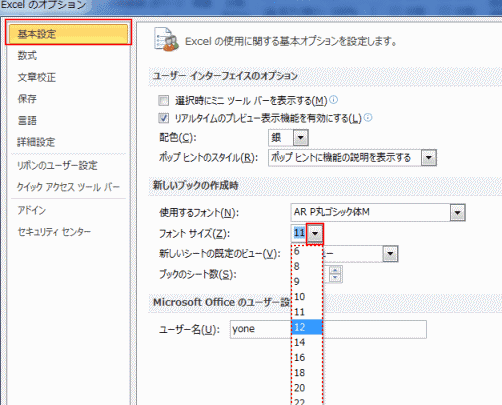Click the info icon beside リアルタイムのプレビュー option
This screenshot has width=502, height=405.
point(368,117)
